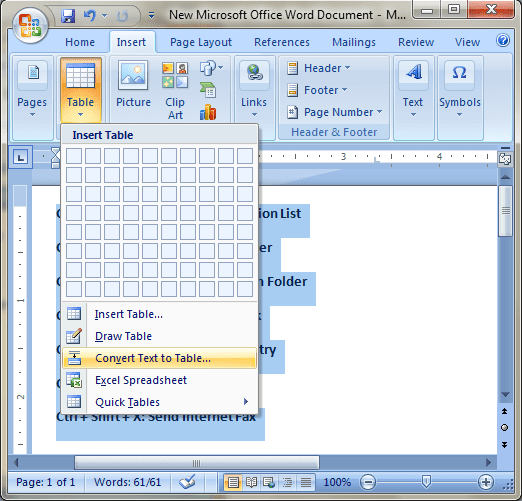Open the Page Number dropdown
This screenshot has height=501, width=522.
click(x=334, y=112)
